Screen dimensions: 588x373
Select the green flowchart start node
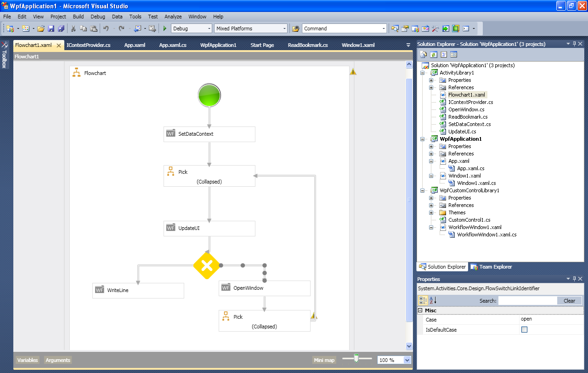pos(209,95)
